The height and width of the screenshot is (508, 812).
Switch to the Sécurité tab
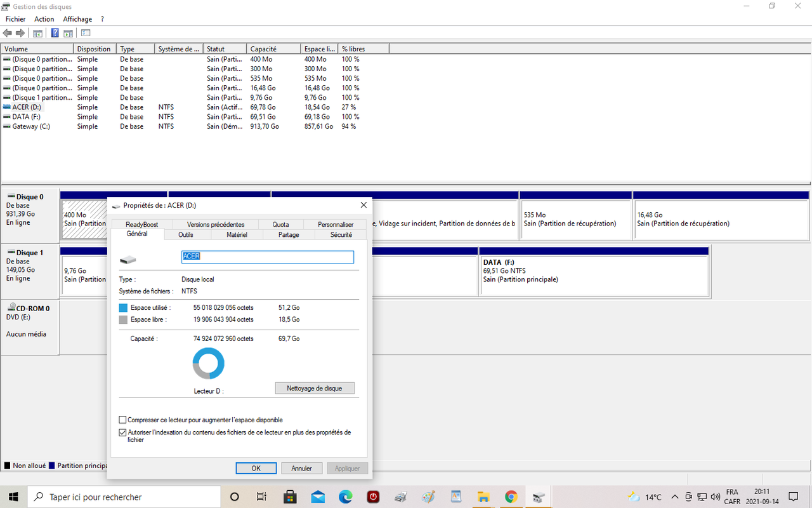(x=341, y=235)
